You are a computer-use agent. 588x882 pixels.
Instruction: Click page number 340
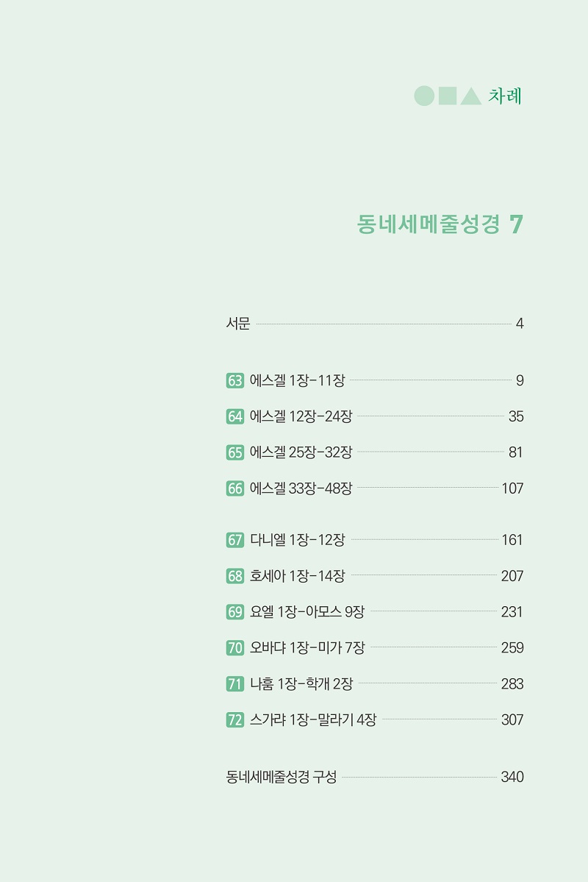coord(512,777)
